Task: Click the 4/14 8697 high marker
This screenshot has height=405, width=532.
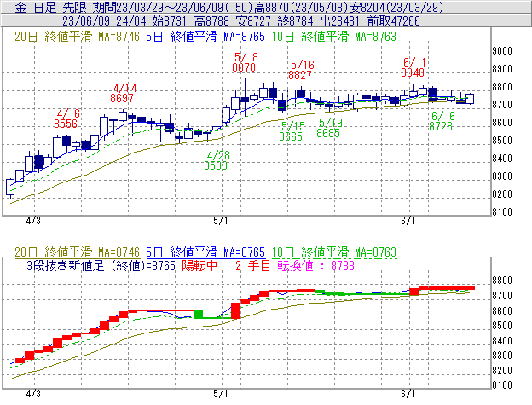Action: point(123,93)
